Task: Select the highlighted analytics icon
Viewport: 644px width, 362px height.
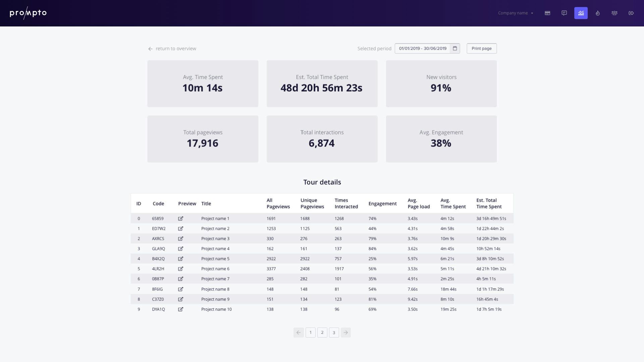Action: (x=581, y=13)
